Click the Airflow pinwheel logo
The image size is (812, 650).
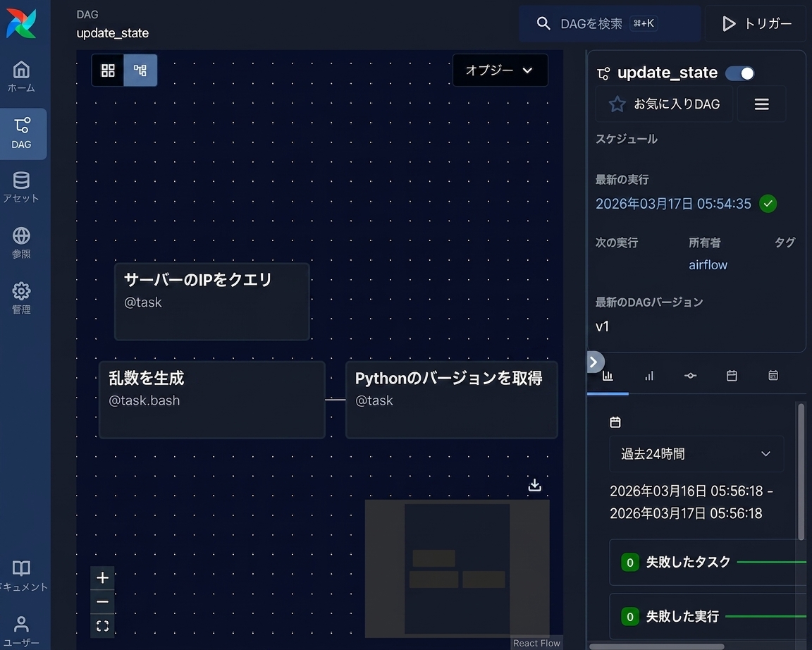click(21, 23)
